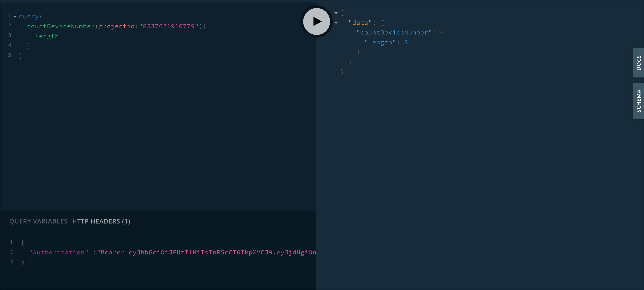This screenshot has height=290, width=644.
Task: Click the "P537621910779" project id value
Action: pyautogui.click(x=169, y=26)
